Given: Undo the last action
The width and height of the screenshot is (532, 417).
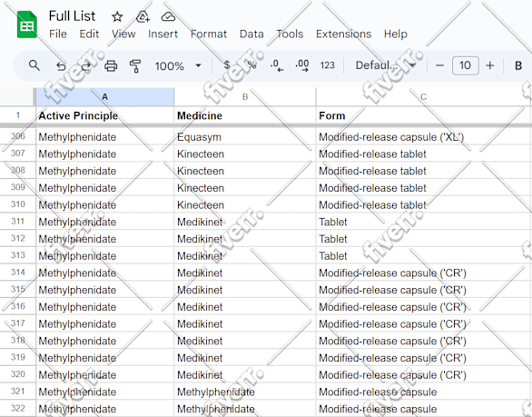Looking at the screenshot, I should [x=61, y=65].
